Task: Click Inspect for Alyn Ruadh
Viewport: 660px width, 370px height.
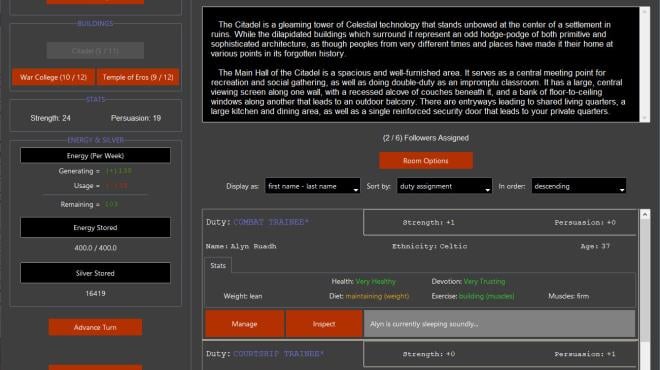Action: pos(324,324)
